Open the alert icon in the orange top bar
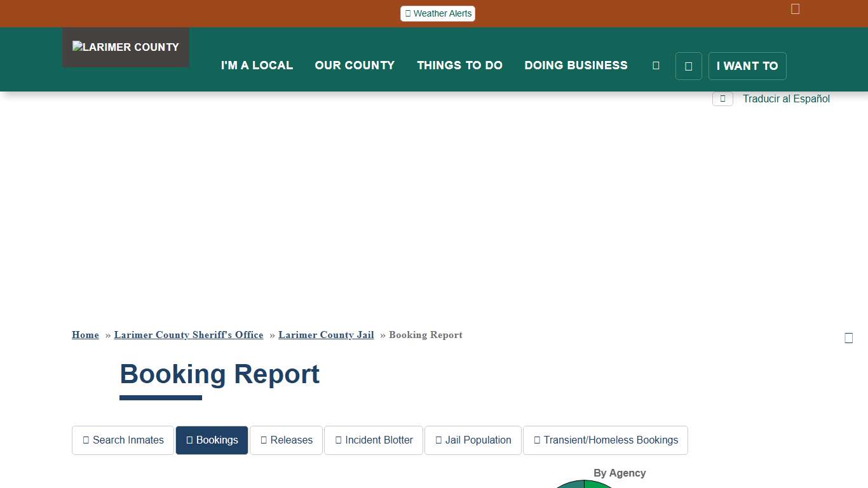 [795, 8]
